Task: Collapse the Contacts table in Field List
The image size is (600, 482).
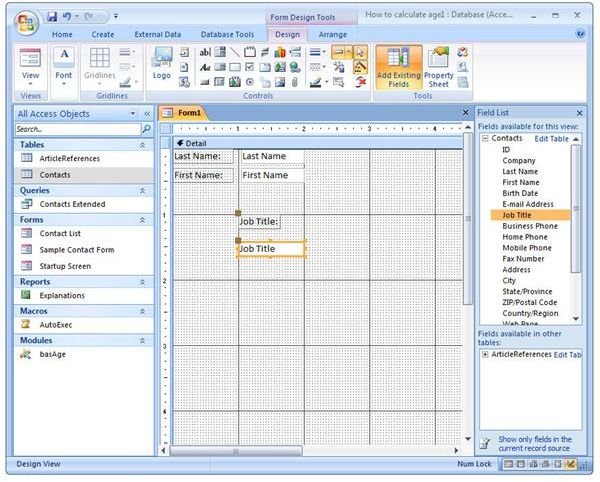Action: (485, 138)
